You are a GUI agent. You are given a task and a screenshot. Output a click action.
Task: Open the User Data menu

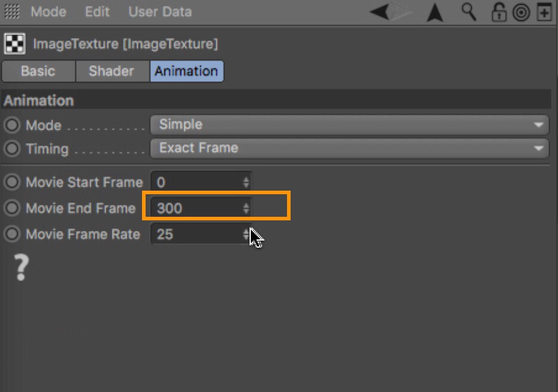[160, 12]
